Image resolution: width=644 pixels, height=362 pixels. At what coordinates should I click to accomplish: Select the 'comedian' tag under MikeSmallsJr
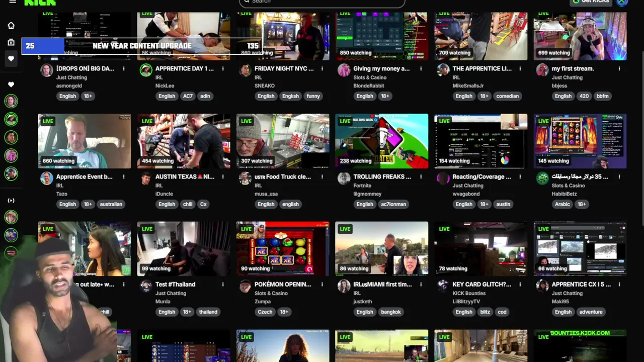[507, 96]
